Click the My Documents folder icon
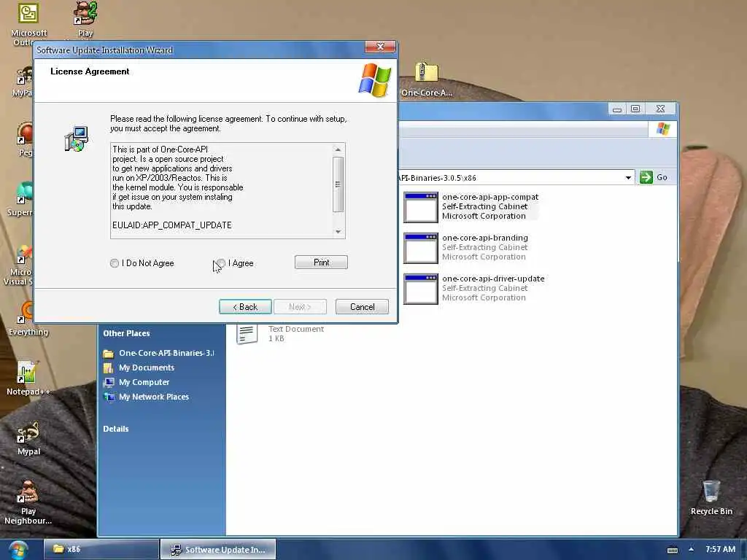This screenshot has width=747, height=560. 109,367
